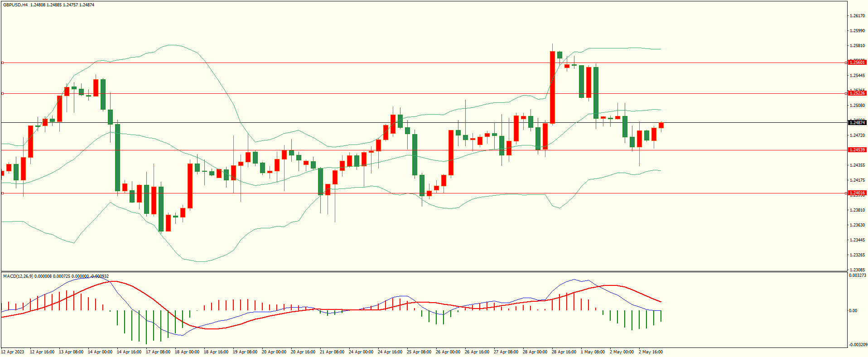Click the 13 Apr 08:00 time label
Screen dimensions: 868x357
coord(71,352)
